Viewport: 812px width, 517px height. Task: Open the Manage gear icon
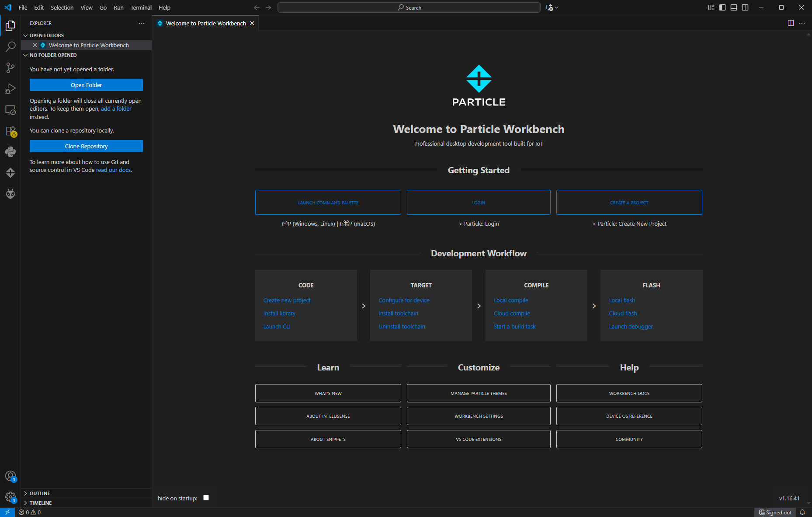[x=10, y=498]
